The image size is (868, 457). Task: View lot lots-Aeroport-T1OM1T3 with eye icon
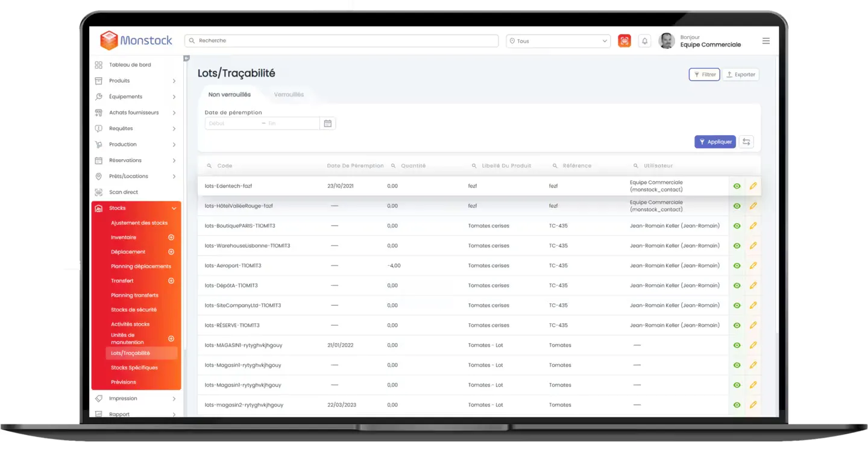[x=737, y=266]
